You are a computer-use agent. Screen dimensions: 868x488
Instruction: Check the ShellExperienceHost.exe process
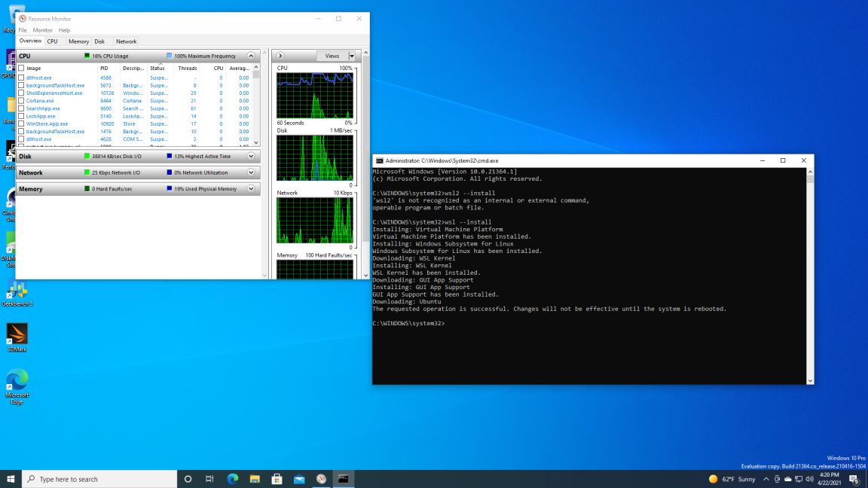click(21, 93)
